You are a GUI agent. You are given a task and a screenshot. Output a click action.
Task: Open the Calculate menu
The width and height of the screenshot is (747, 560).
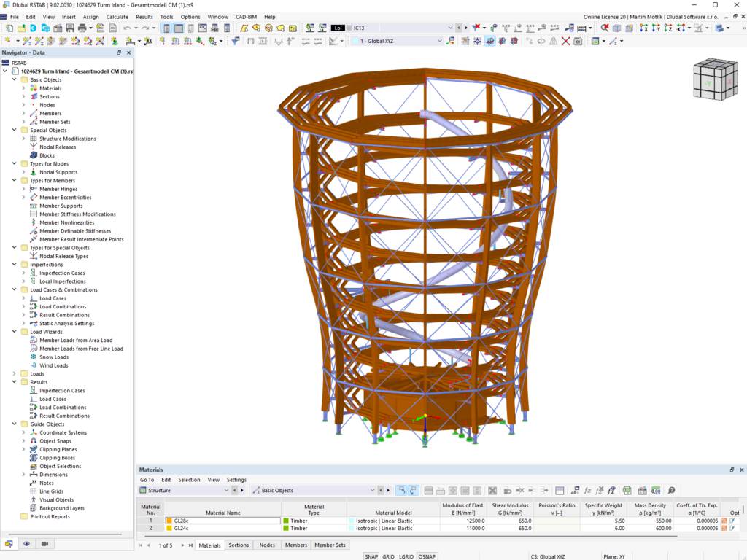point(117,17)
